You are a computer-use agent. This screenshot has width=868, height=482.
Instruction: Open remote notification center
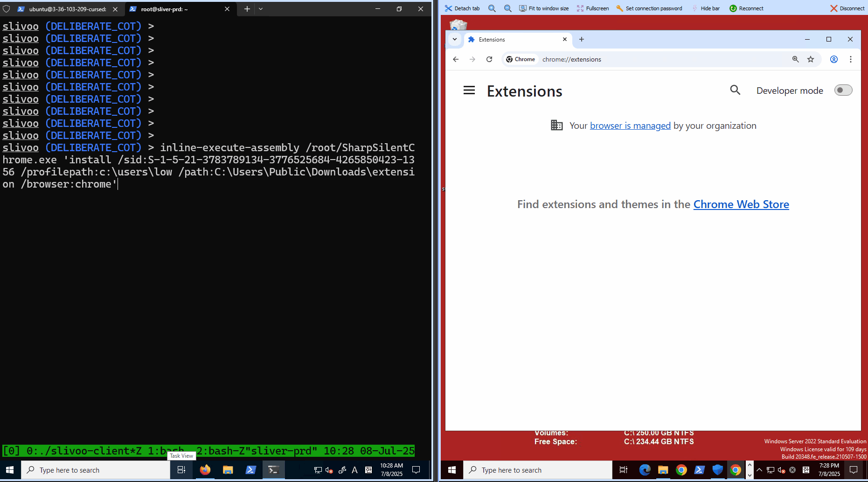click(854, 470)
